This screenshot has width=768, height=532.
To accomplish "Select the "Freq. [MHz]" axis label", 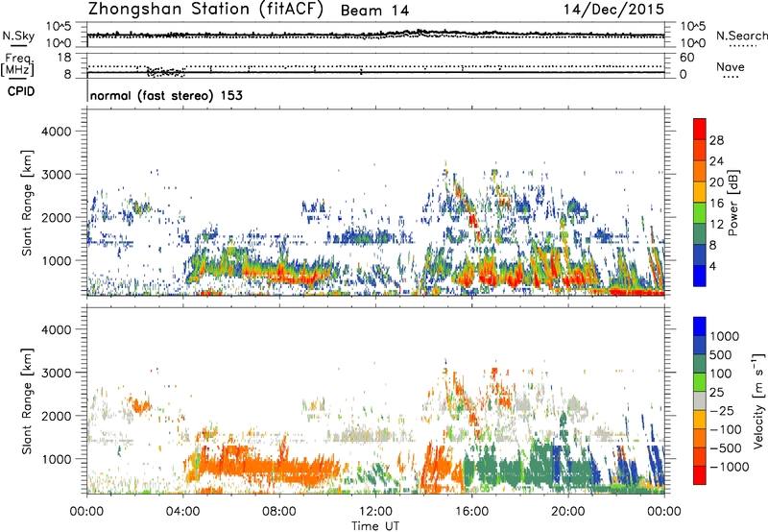I will (x=18, y=65).
